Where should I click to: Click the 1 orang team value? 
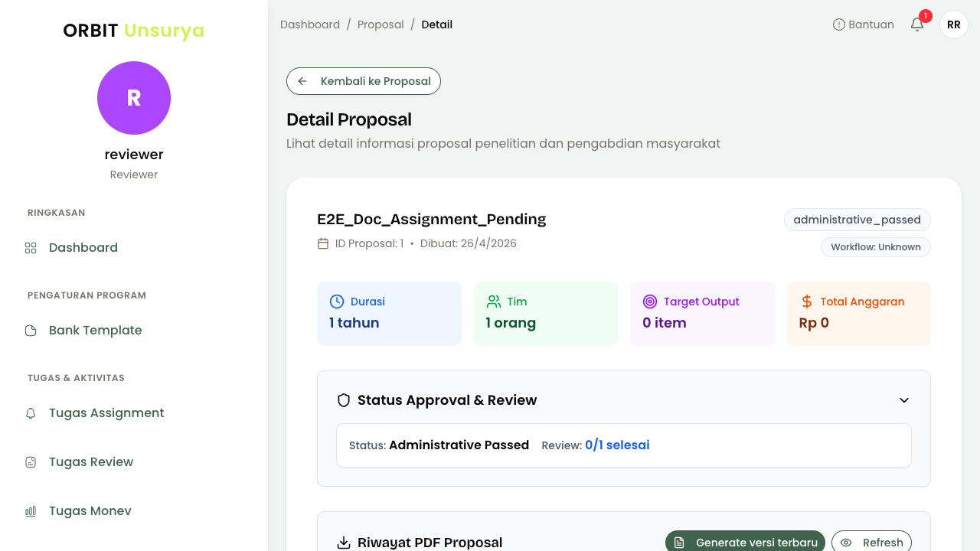click(x=511, y=323)
